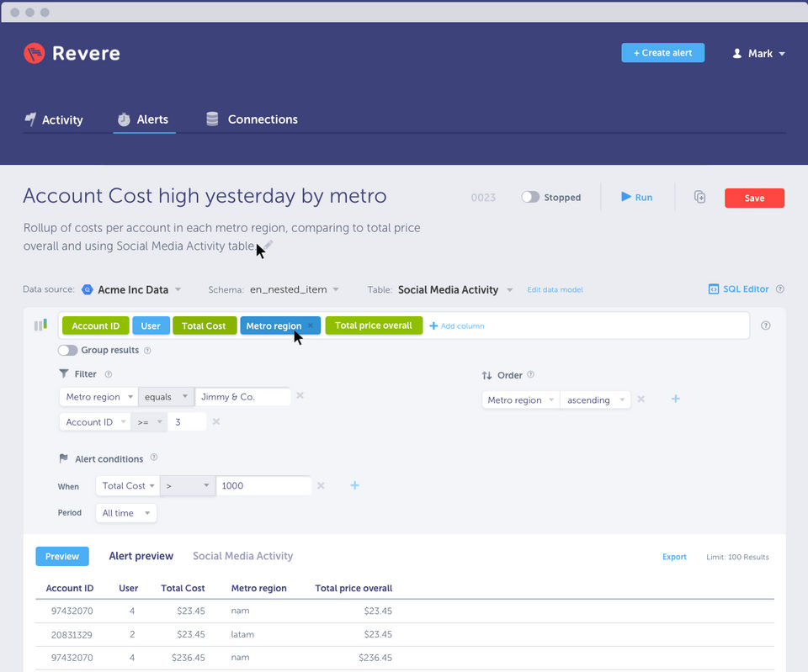Click the funnel Filter icon
This screenshot has width=808, height=672.
(63, 373)
